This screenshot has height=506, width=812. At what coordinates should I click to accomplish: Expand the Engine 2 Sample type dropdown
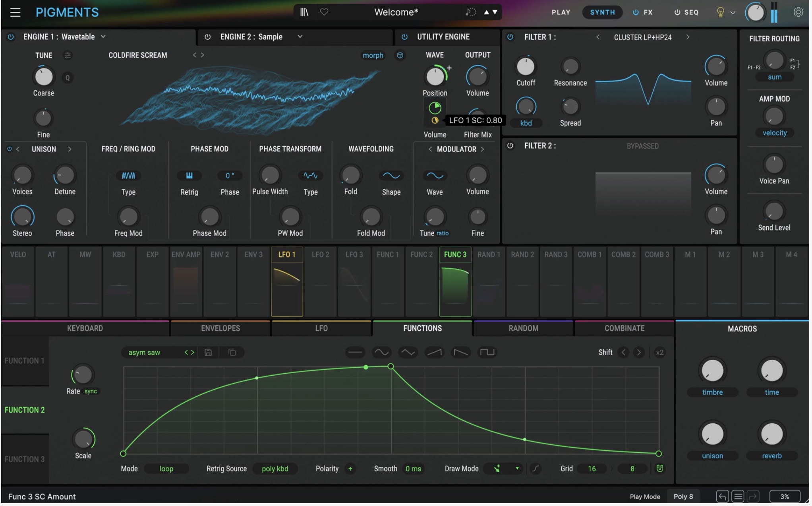300,37
